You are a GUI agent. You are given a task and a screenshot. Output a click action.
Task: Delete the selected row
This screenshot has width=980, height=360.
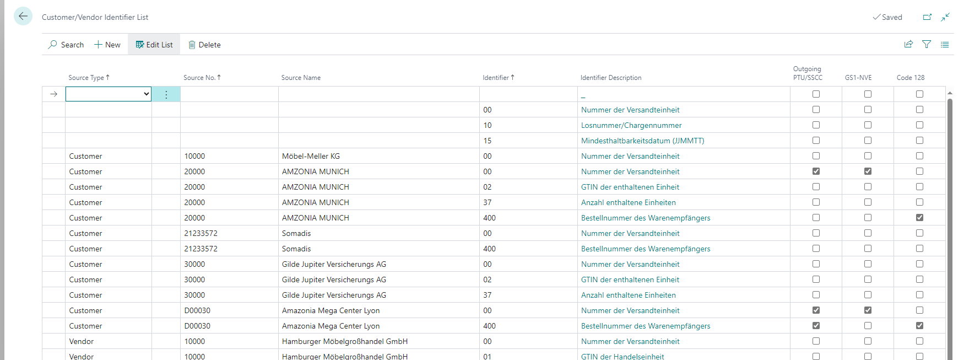[x=204, y=45]
